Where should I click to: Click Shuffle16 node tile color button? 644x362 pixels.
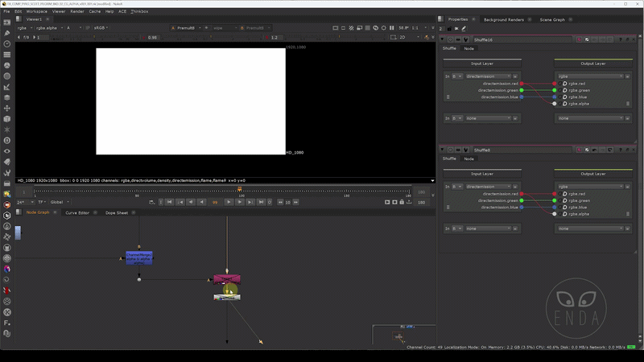(x=579, y=39)
